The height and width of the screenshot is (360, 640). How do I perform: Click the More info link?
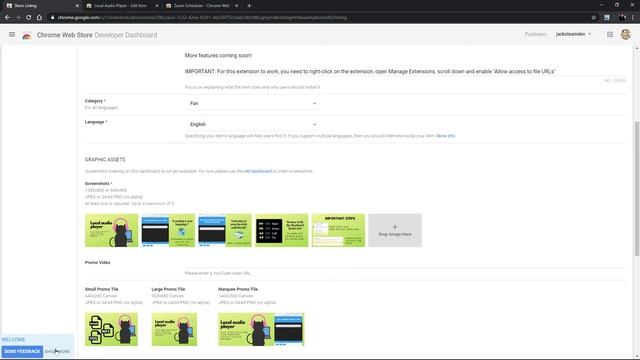tap(445, 136)
